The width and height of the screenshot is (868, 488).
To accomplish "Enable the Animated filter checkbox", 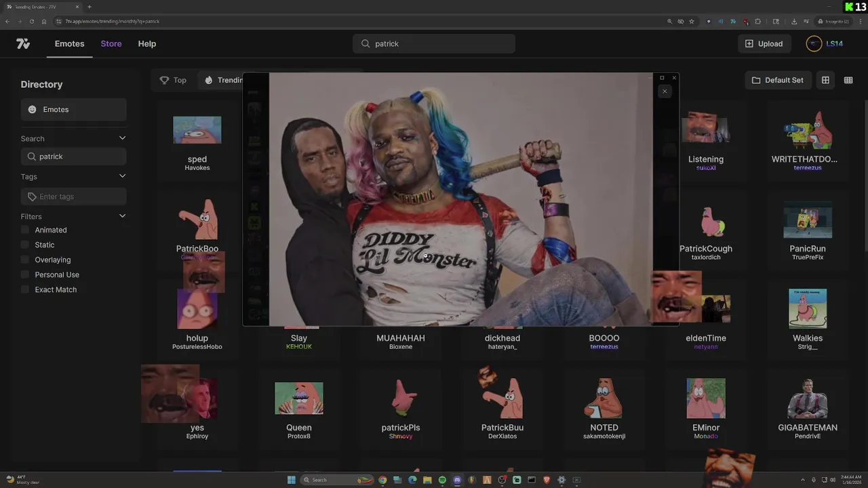I will point(25,230).
